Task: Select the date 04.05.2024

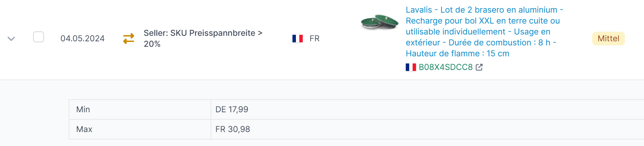Action: pyautogui.click(x=83, y=39)
